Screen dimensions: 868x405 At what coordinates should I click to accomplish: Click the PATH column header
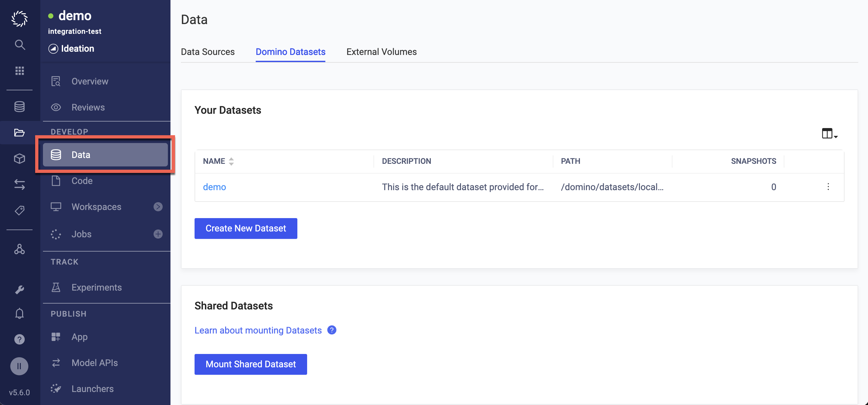point(570,161)
